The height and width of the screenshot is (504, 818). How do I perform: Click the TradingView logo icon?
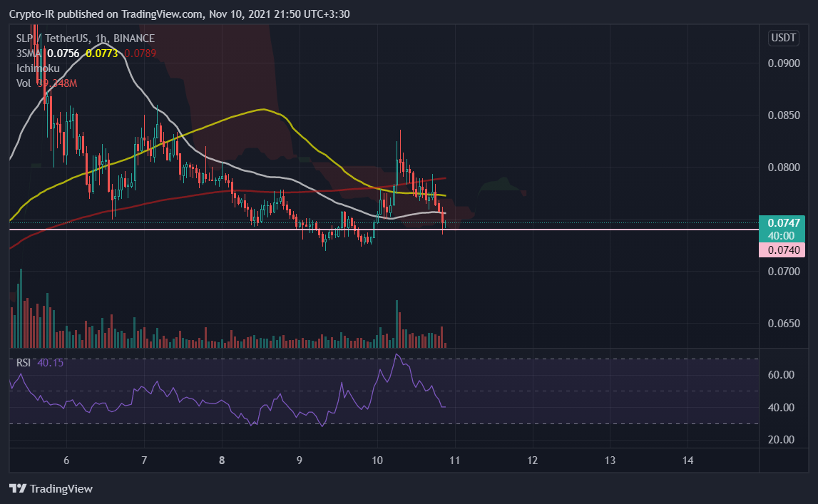coord(18,488)
